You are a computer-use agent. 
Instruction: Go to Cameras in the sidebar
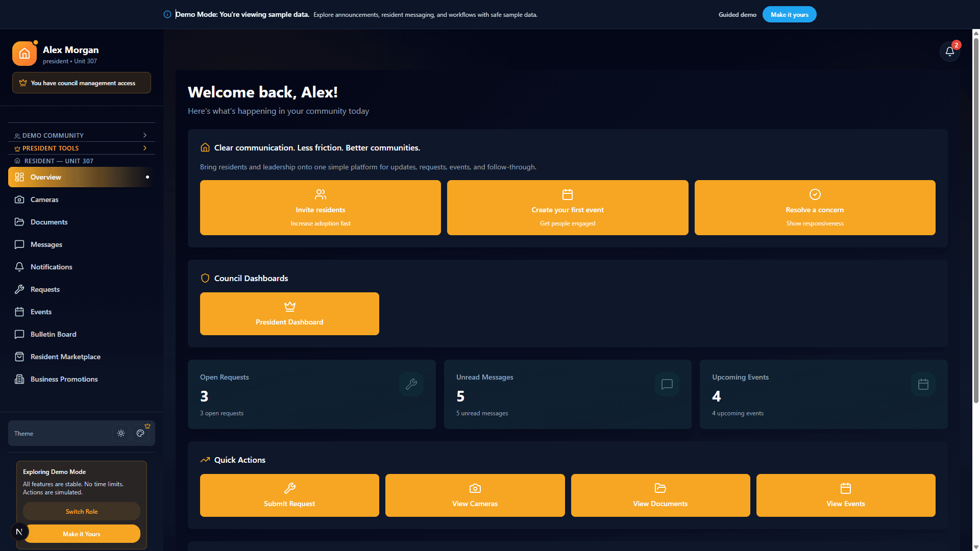click(x=82, y=199)
